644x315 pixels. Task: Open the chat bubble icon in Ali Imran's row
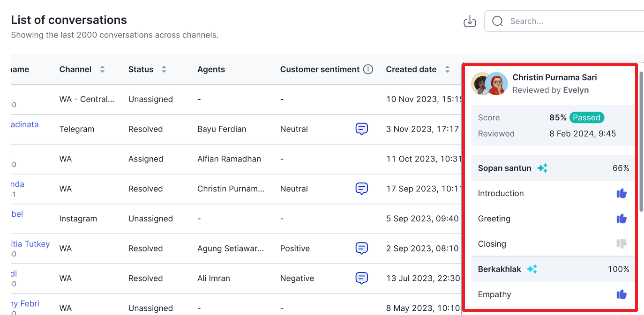[x=361, y=278]
